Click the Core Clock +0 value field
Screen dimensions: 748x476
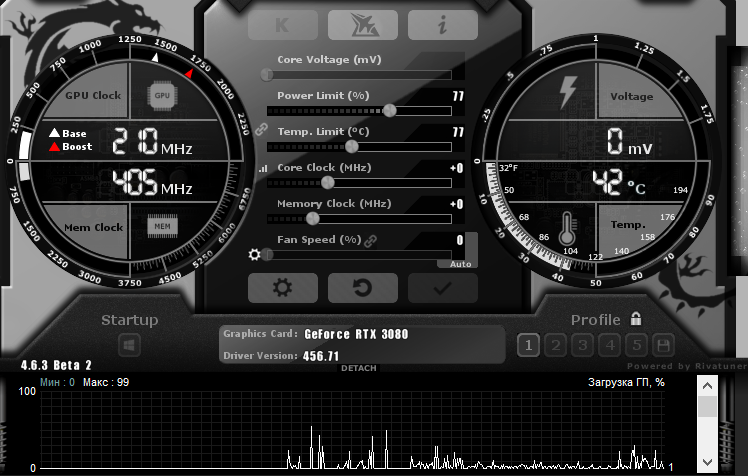[457, 168]
